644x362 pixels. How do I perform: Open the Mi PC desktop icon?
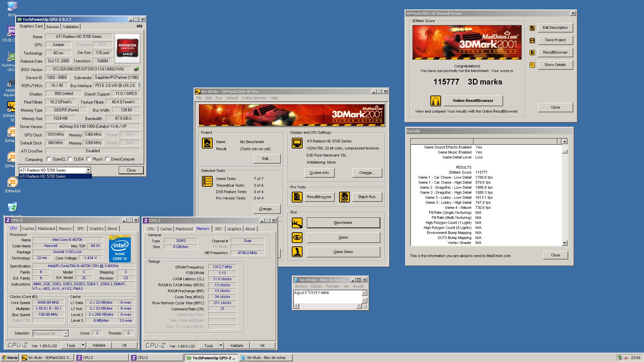tap(12, 9)
